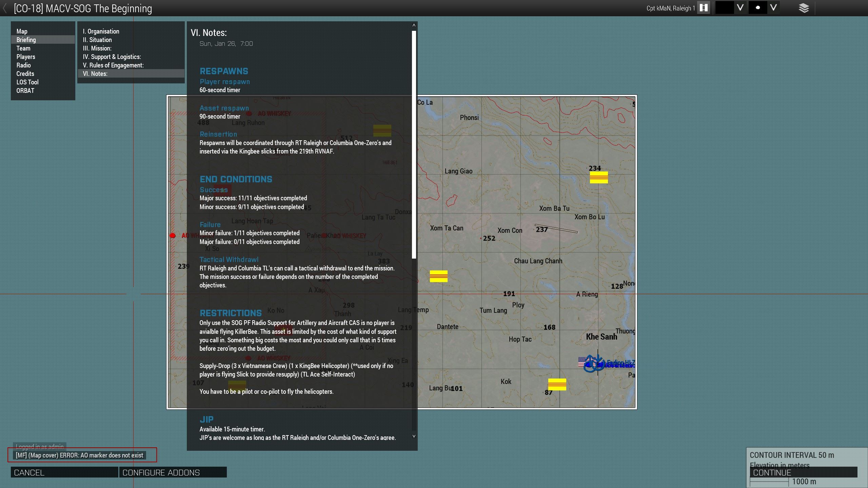The height and width of the screenshot is (488, 868).
Task: Click the briefing notes scrollbar thumb
Action: 414,145
